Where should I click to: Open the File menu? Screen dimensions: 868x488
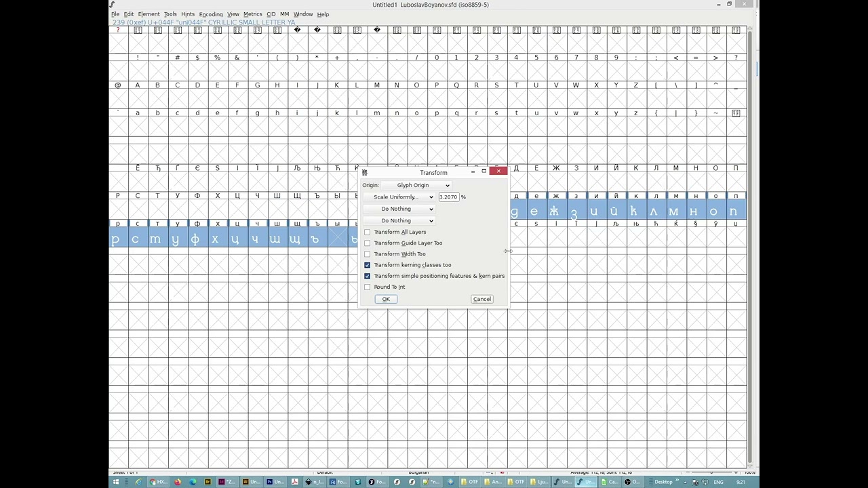point(115,14)
